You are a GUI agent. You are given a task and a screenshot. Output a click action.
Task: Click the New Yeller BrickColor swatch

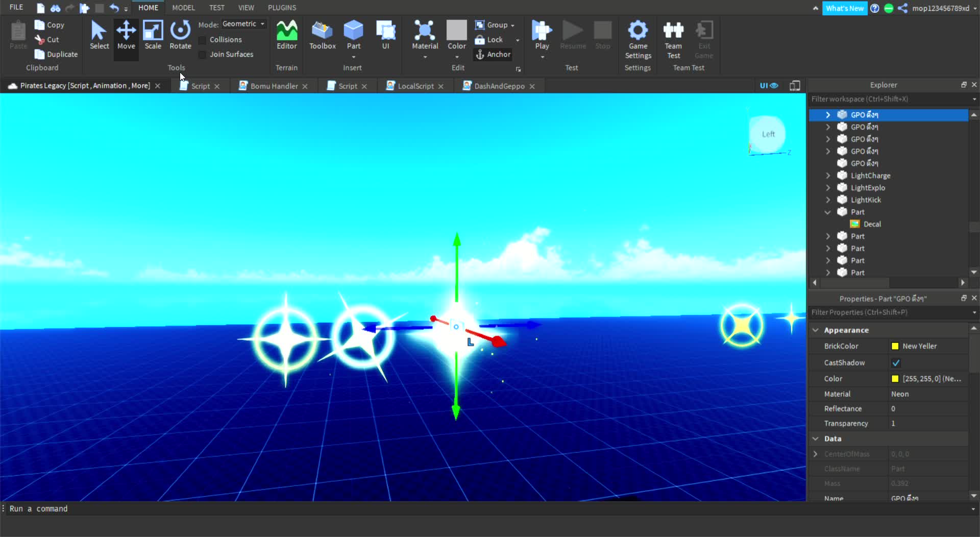pos(896,346)
